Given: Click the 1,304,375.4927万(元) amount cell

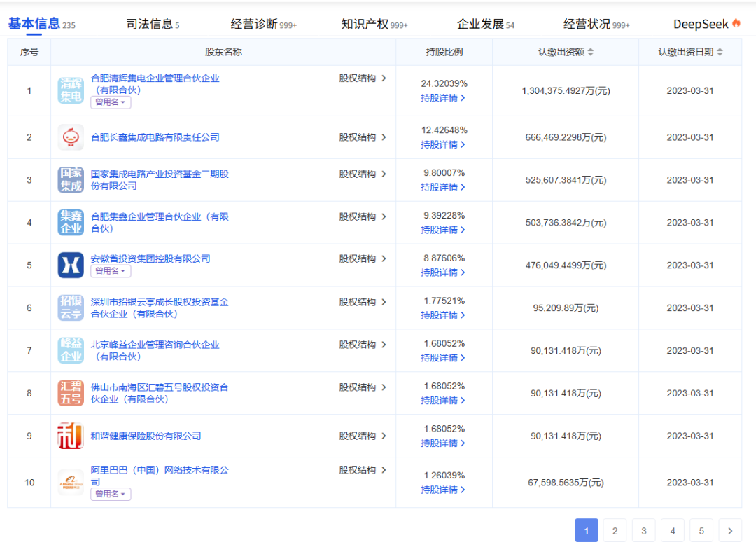Looking at the screenshot, I should (566, 90).
